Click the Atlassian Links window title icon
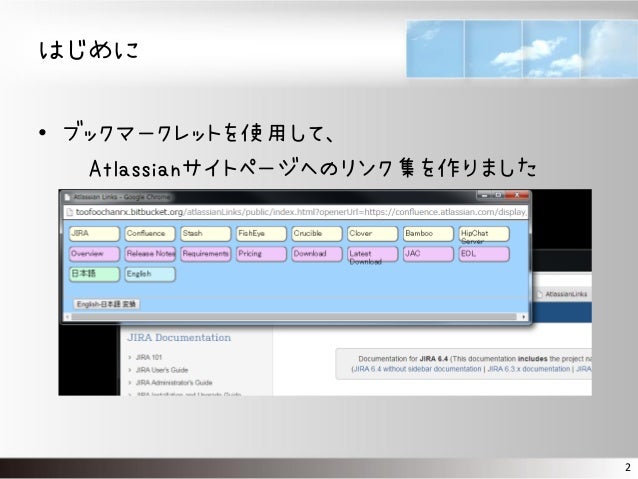This screenshot has height=479, width=638. tap(68, 197)
